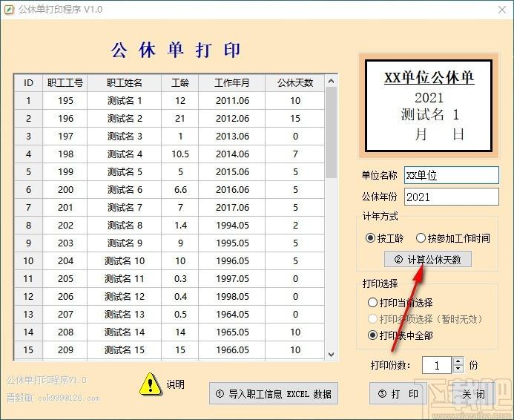This screenshot has height=420, width=514.
Task: Select the 测试名 14 cell
Action: point(125,332)
